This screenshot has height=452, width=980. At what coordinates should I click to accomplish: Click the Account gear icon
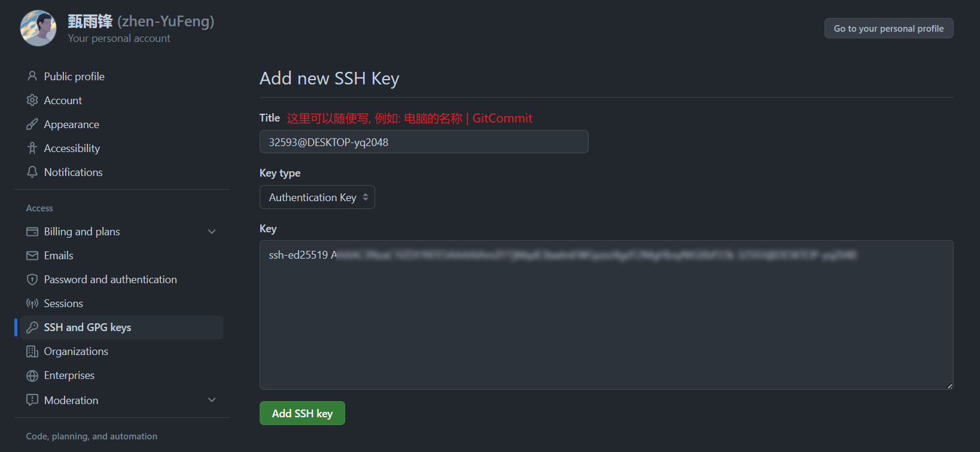click(x=32, y=100)
